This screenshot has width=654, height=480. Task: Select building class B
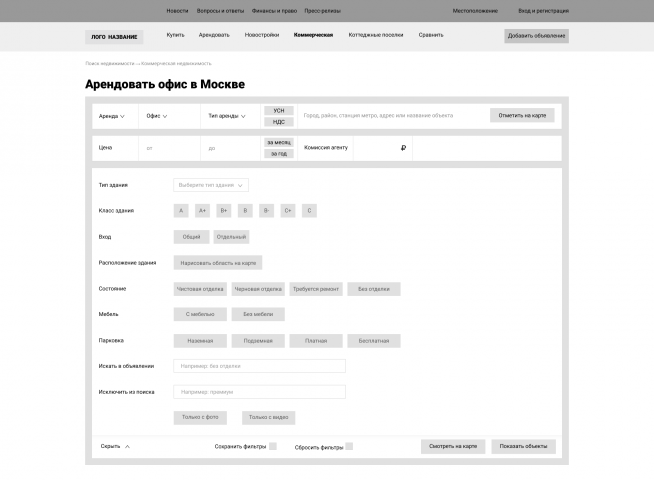tap(245, 211)
